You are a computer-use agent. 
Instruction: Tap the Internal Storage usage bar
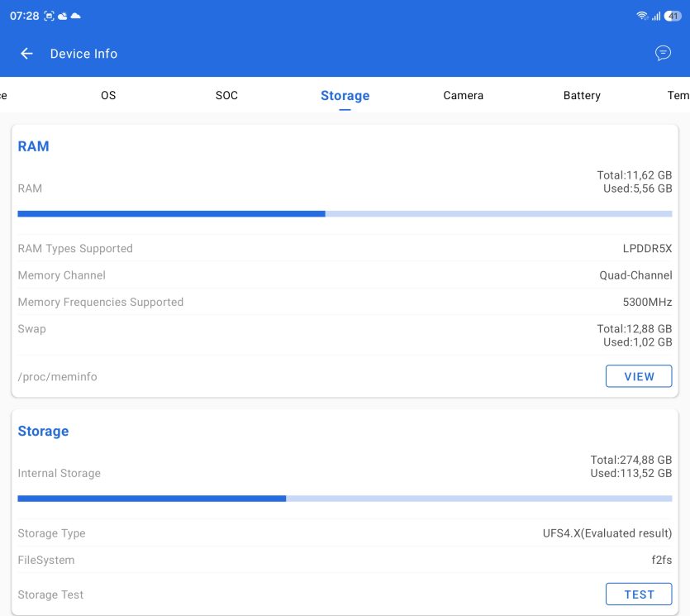pyautogui.click(x=345, y=499)
